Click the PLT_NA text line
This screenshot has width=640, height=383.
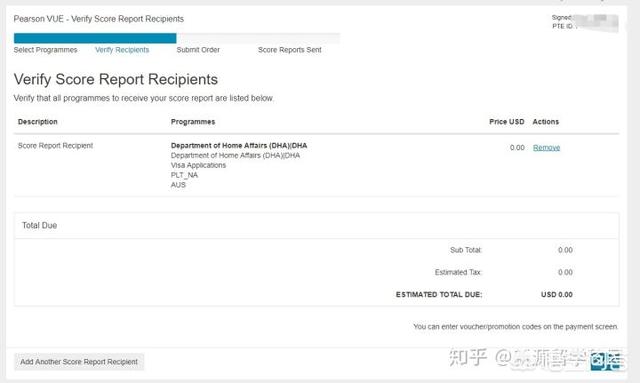click(x=184, y=175)
